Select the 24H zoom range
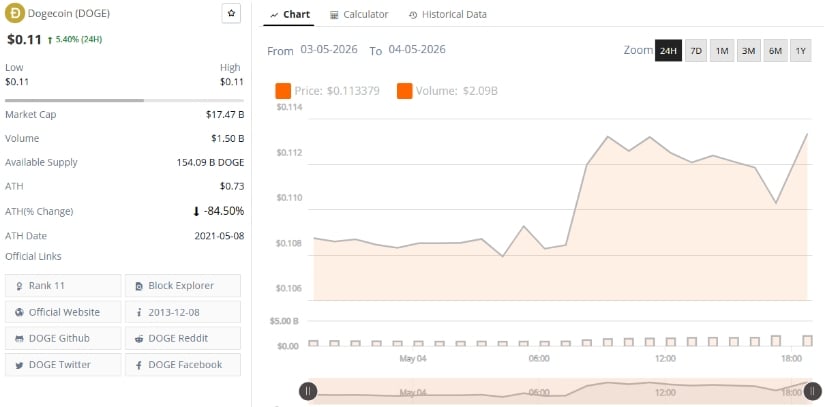This screenshot has width=825, height=407. (668, 51)
